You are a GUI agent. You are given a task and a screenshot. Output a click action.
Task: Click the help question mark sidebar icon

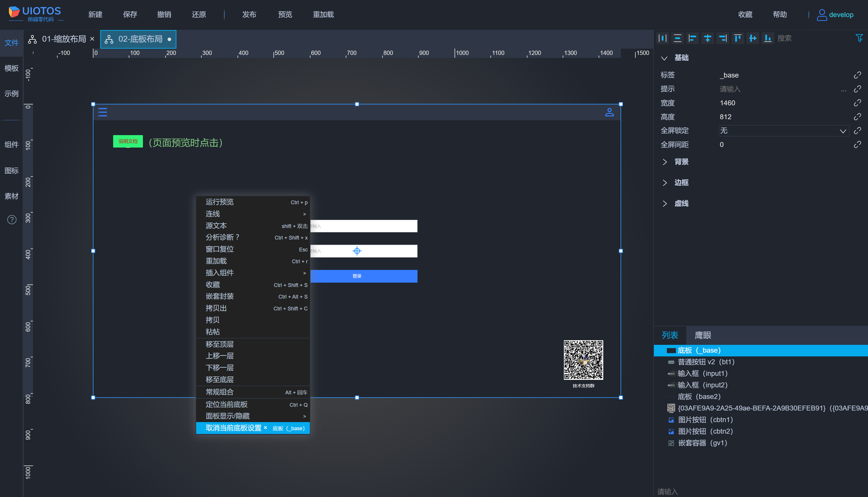coord(12,220)
